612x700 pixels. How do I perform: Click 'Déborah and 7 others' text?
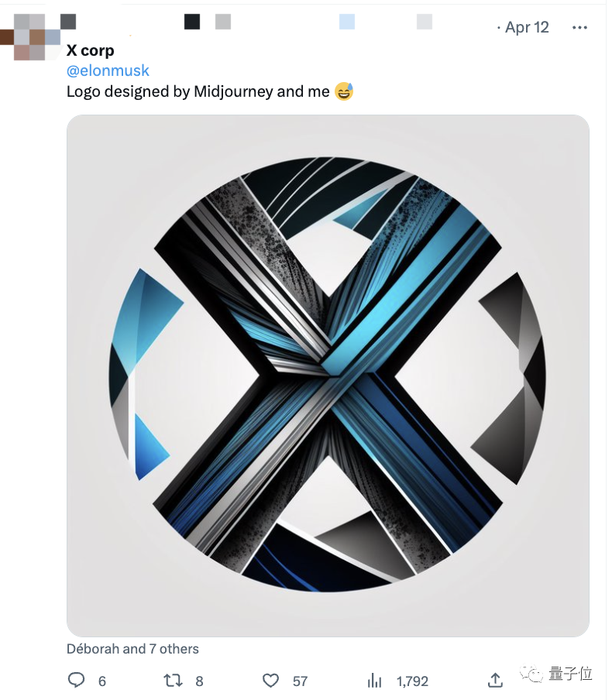(x=132, y=649)
